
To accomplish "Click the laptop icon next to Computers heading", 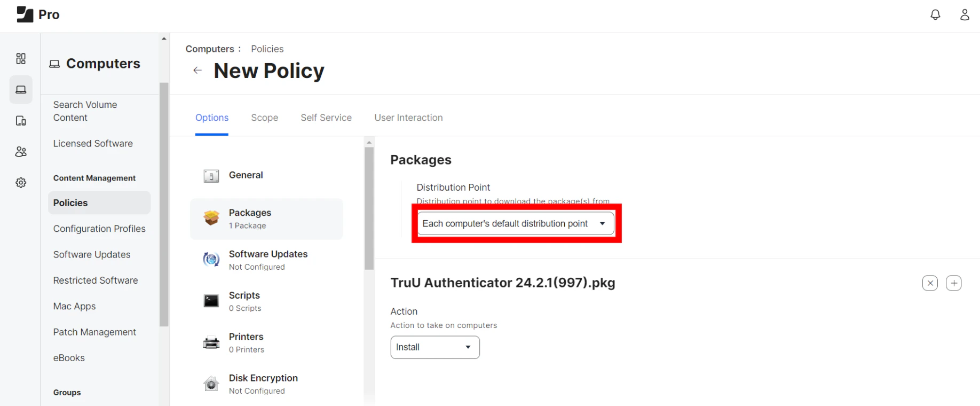I will coord(54,64).
